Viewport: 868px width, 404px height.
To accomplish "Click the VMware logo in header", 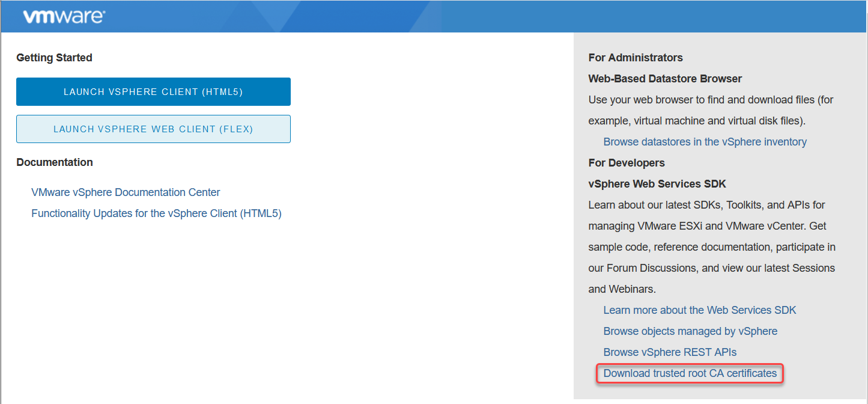I will click(64, 16).
